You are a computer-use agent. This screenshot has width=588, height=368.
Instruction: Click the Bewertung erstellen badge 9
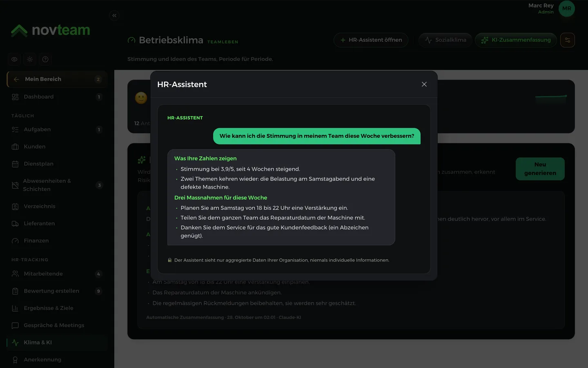tap(98, 291)
